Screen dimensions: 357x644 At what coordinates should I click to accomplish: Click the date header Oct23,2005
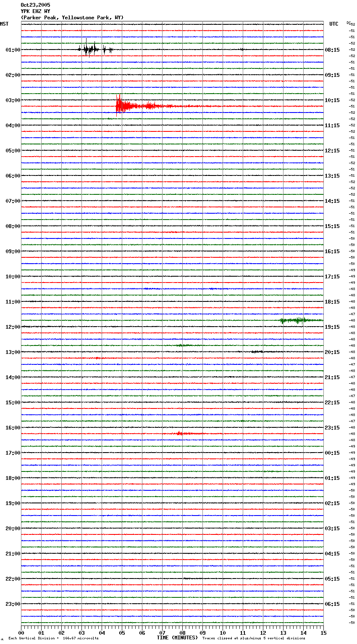[x=35, y=5]
